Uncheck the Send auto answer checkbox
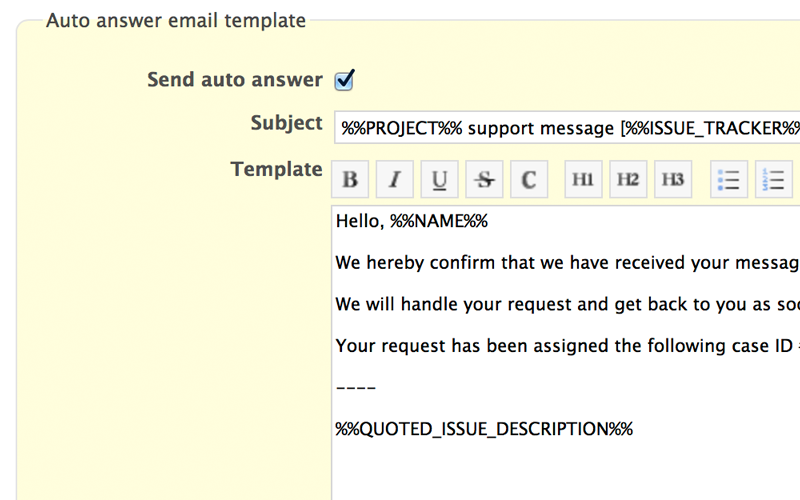Image resolution: width=800 pixels, height=500 pixels. 345,80
